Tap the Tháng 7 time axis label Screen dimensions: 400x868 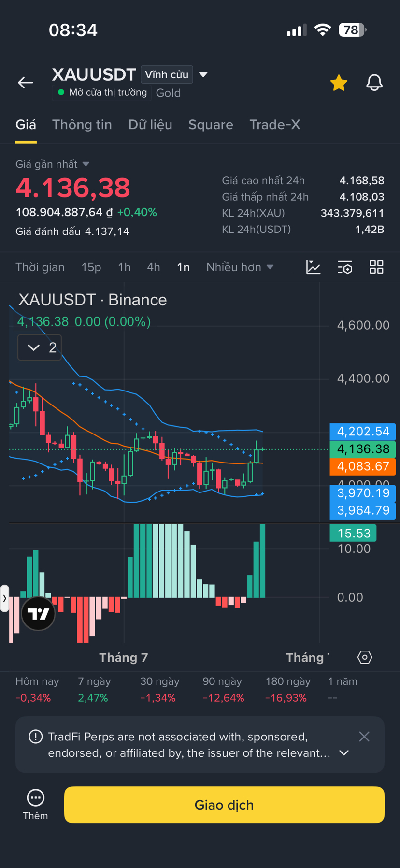click(124, 657)
